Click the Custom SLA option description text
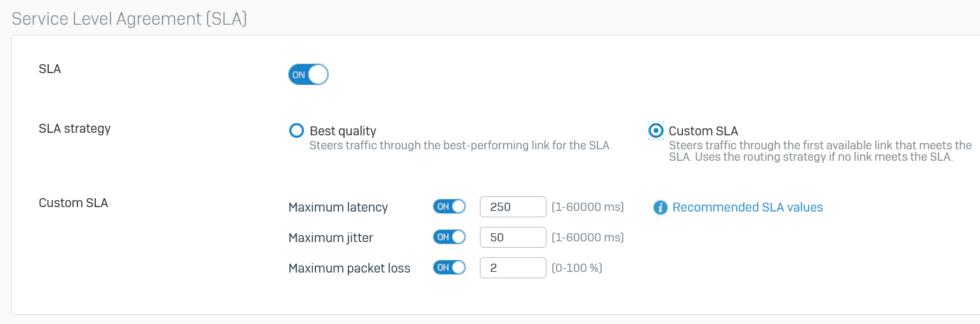Screen dimensions: 980x324 (x=819, y=151)
